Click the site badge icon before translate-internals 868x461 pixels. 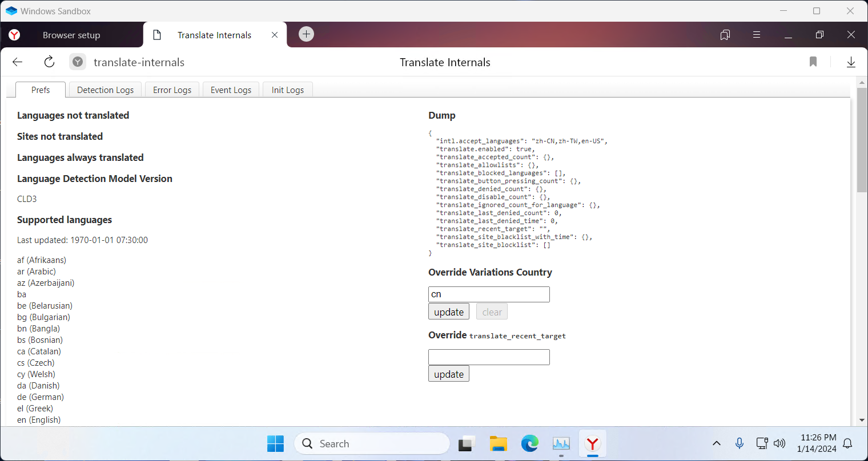tap(77, 62)
